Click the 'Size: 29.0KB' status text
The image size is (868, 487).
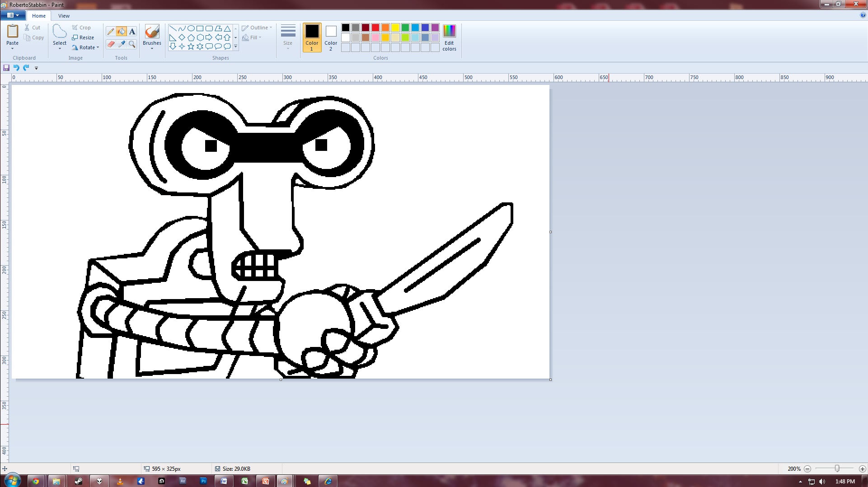pos(236,469)
